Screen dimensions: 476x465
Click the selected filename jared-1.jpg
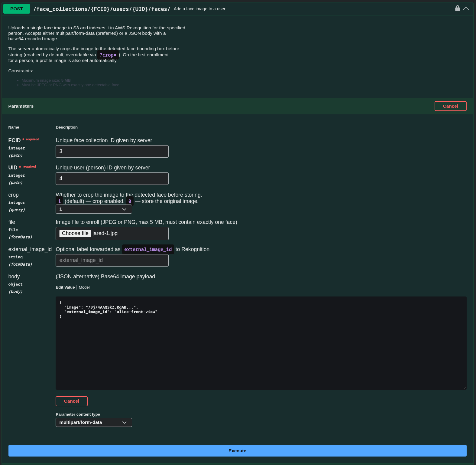[x=105, y=233]
